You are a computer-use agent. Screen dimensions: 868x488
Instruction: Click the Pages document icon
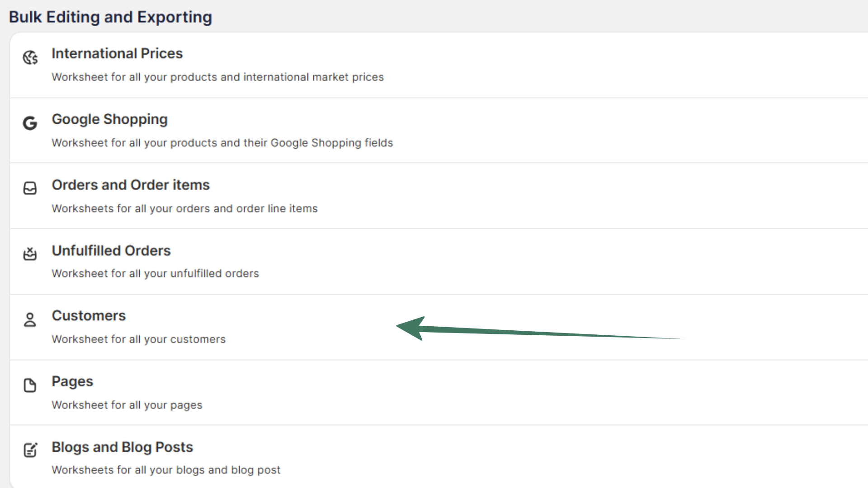pos(30,385)
